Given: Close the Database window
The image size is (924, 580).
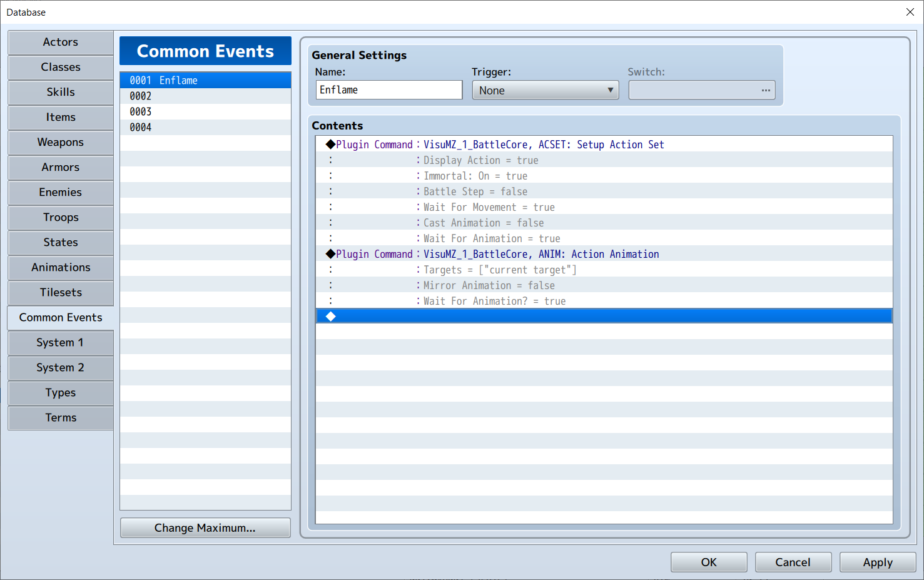Looking at the screenshot, I should click(910, 12).
